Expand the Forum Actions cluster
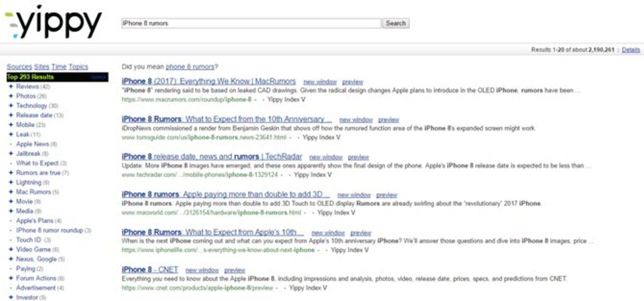644x301 pixels. click(x=10, y=278)
